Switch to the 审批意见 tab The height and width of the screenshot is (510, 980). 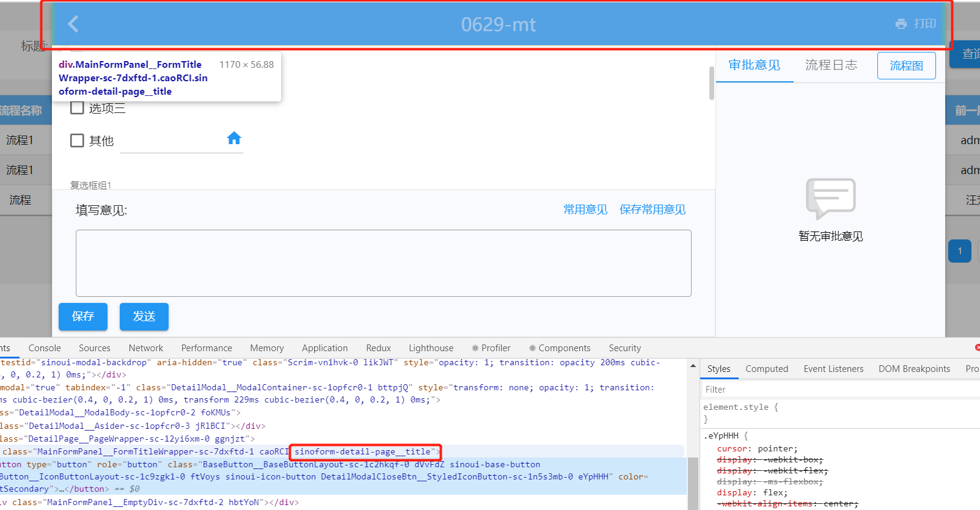coord(754,65)
